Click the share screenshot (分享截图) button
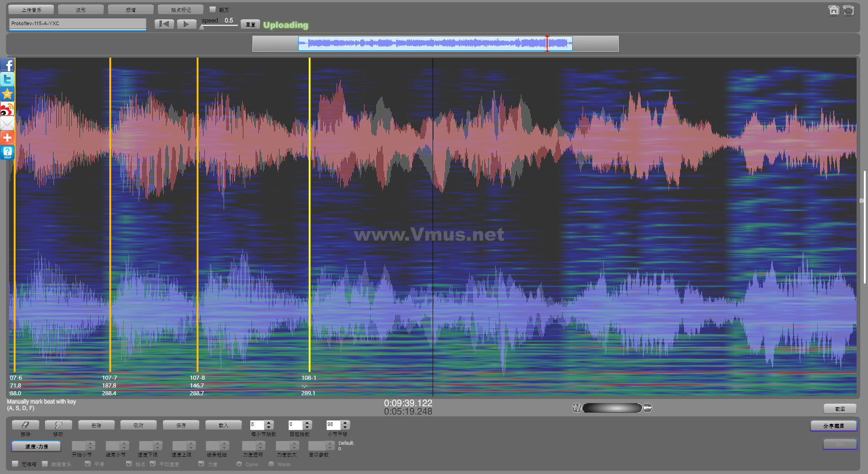Viewport: 868px width, 474px height. coord(834,426)
